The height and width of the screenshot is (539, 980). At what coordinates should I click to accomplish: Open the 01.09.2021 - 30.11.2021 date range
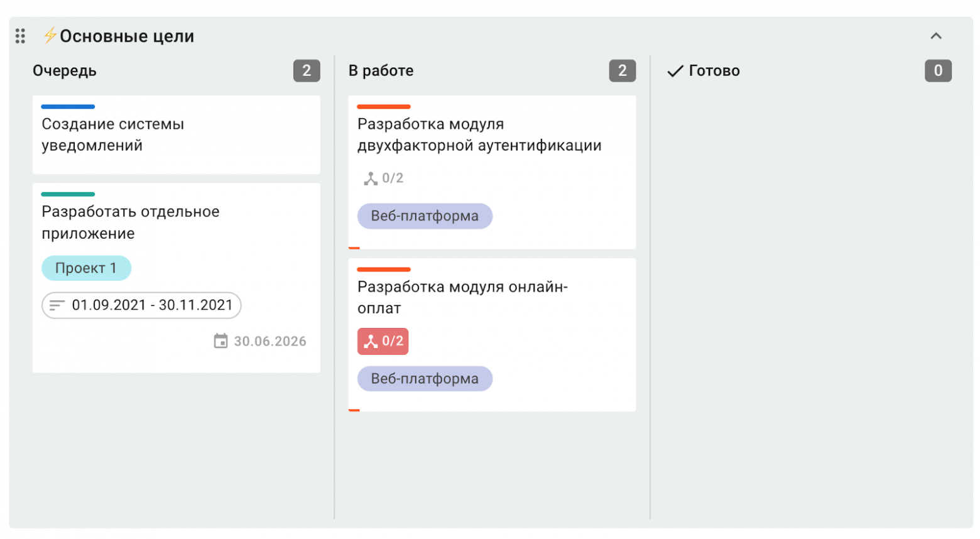click(151, 305)
